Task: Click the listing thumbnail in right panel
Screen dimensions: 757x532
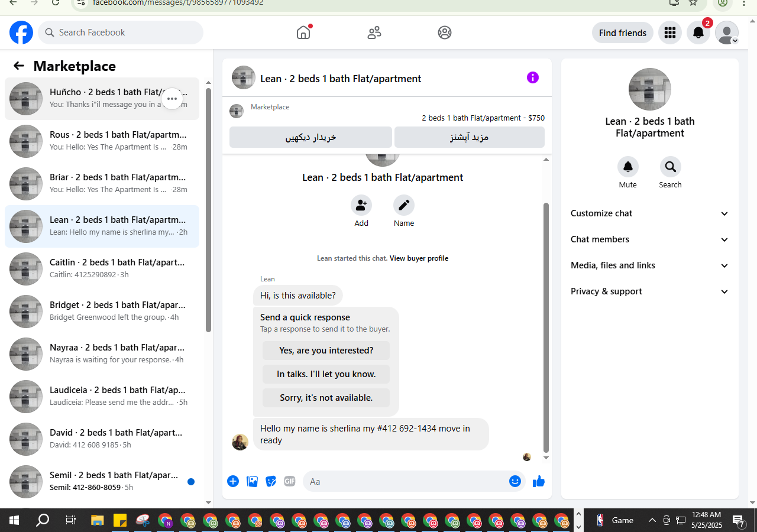Action: pos(650,89)
